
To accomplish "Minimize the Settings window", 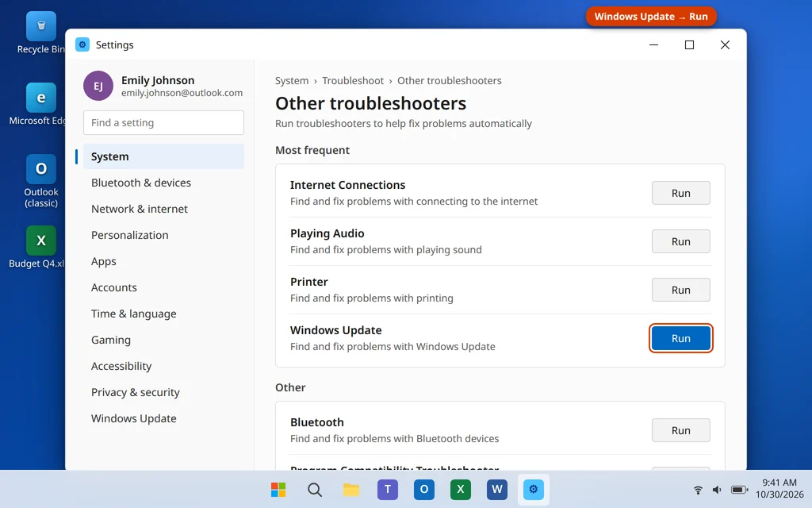I will 653,44.
